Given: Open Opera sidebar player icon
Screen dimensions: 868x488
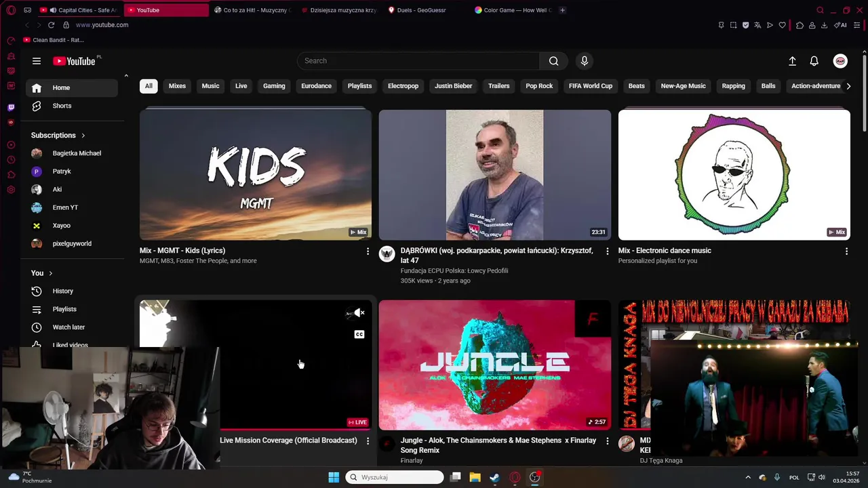Looking at the screenshot, I should pyautogui.click(x=11, y=145).
